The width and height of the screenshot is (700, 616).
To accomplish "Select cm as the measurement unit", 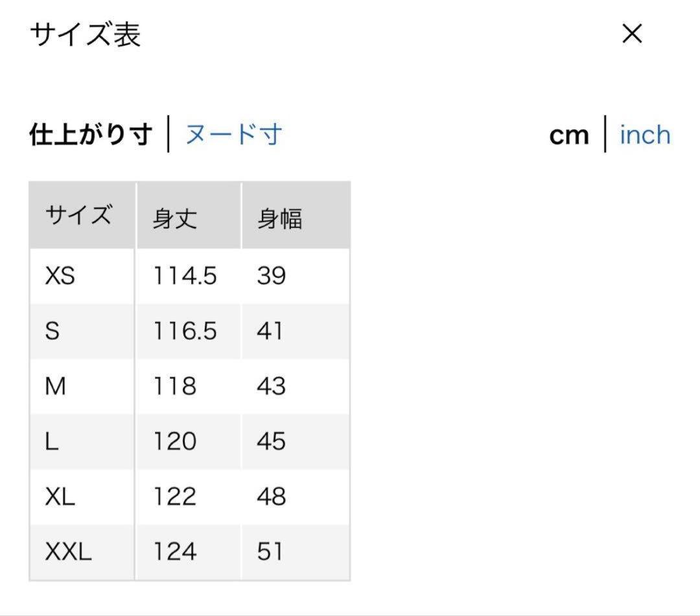I will tap(569, 135).
